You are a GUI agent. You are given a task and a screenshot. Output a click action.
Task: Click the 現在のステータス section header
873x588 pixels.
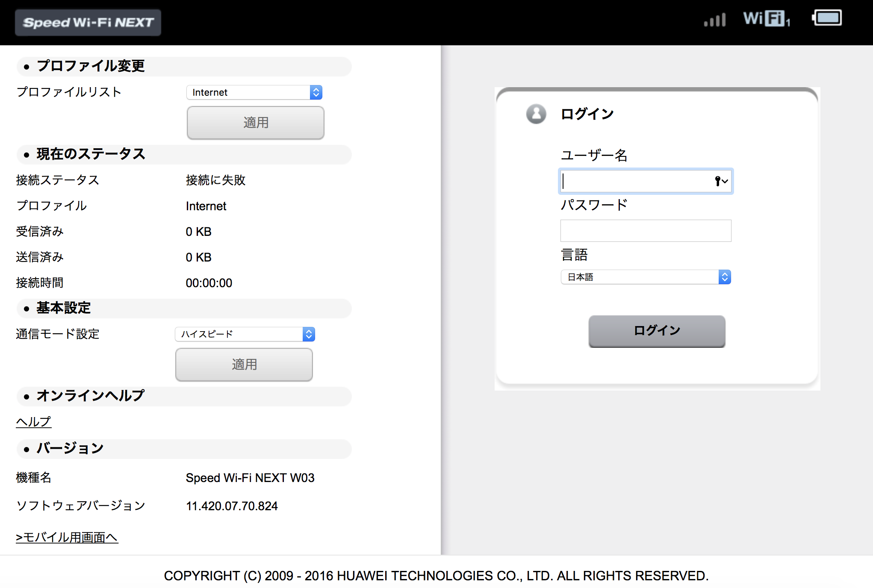(x=91, y=154)
